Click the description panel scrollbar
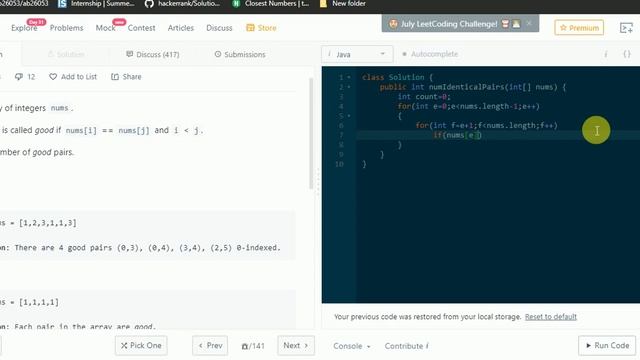The width and height of the screenshot is (640, 360). pos(311,133)
